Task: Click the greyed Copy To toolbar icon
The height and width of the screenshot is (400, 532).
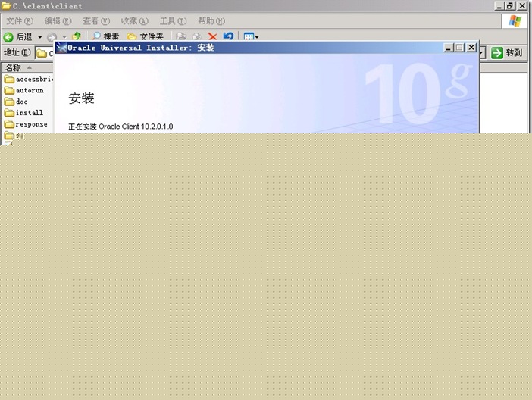Action: pos(197,36)
